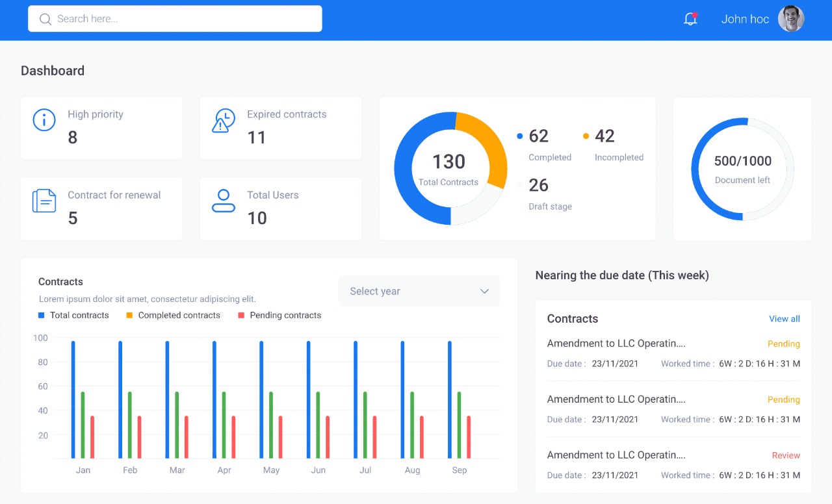Click inside the Search here field
Screen dimensions: 832x504
tap(175, 19)
